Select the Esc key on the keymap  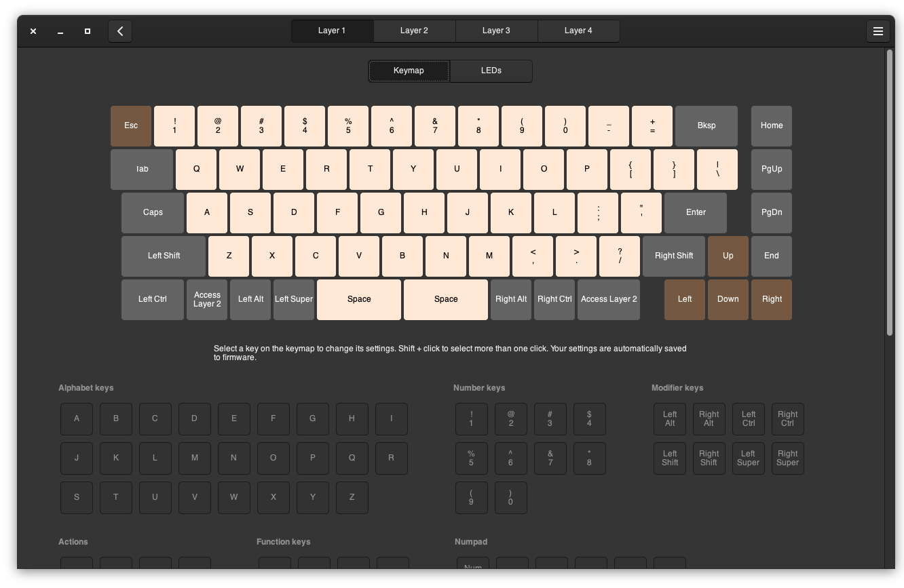click(131, 126)
